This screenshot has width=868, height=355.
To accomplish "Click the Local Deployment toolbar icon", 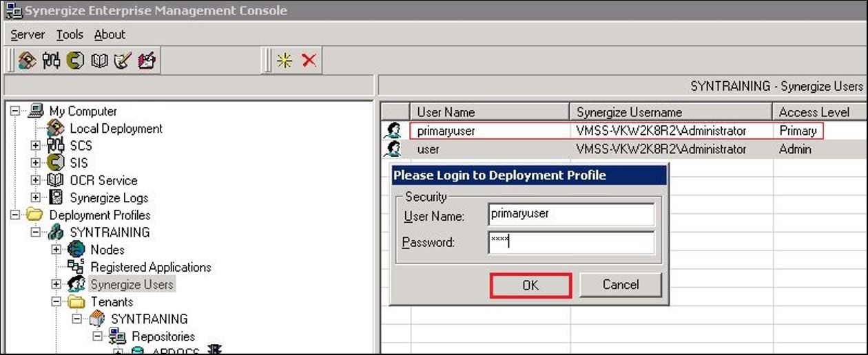I will pos(27,61).
